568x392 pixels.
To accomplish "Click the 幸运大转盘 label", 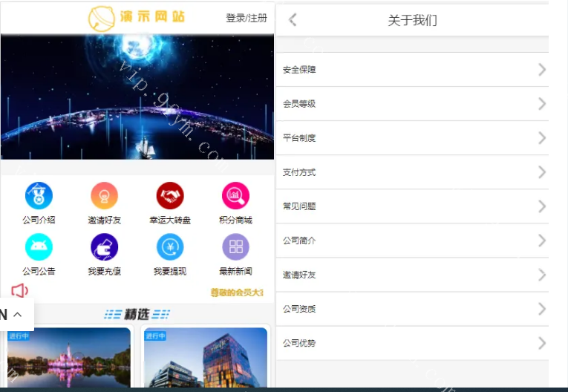I will click(170, 220).
